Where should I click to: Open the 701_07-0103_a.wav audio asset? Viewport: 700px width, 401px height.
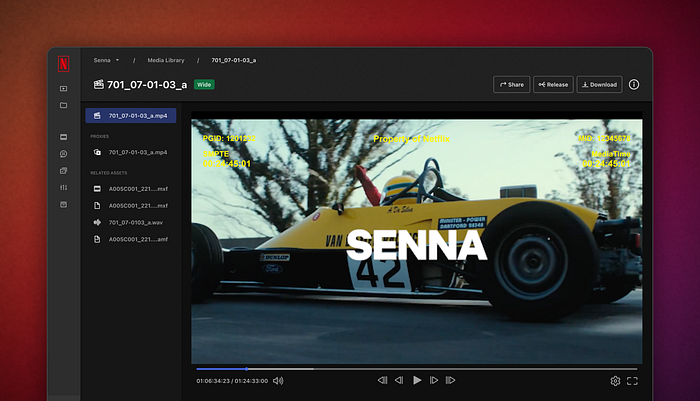131,222
